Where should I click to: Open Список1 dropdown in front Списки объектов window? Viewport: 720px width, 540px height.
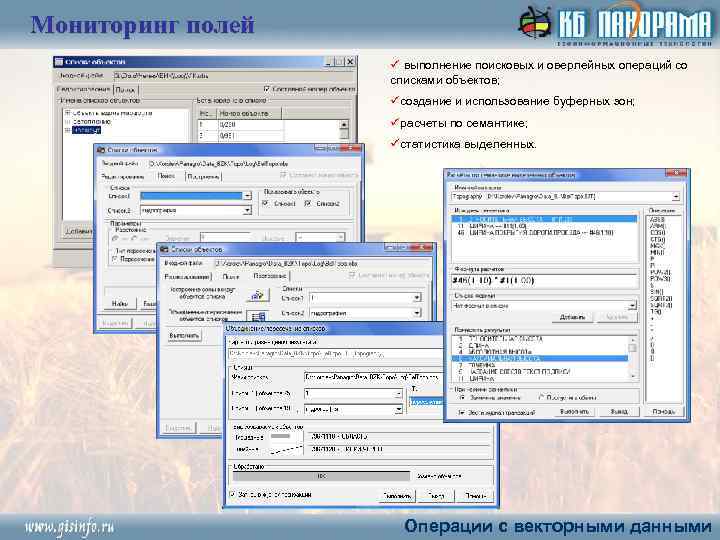click(x=416, y=298)
